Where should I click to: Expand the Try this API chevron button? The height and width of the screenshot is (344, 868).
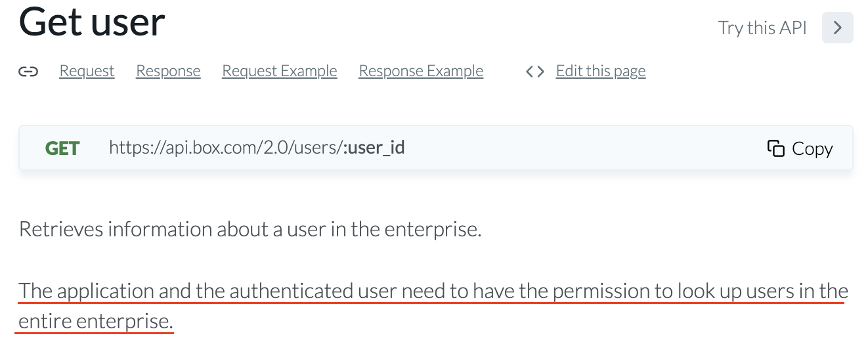837,28
